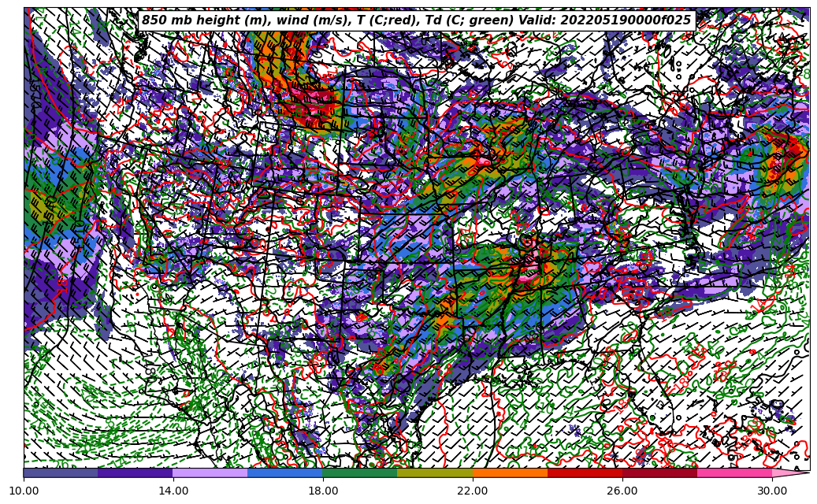Click the 18.00 colorbar tick label
This screenshot has height=504, width=817.
click(x=323, y=491)
